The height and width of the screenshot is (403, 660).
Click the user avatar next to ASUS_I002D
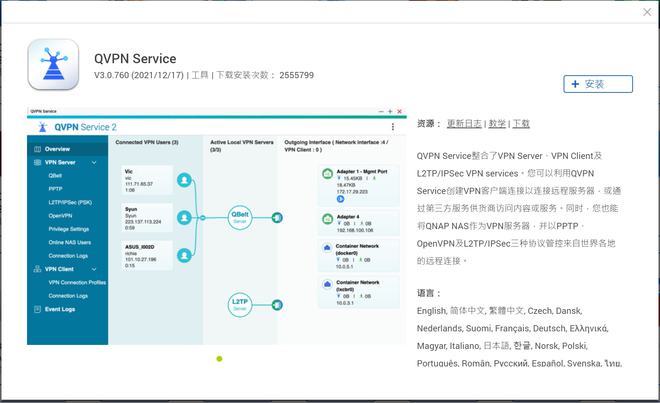tap(184, 255)
